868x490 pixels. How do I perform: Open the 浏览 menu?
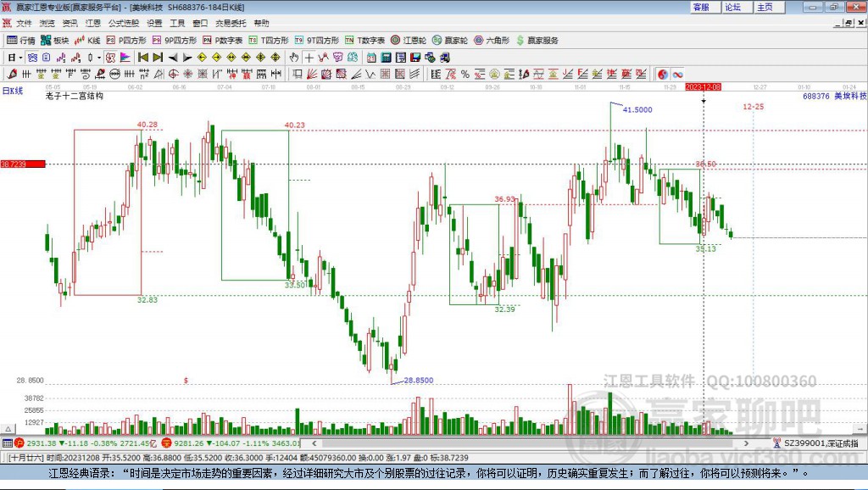click(x=47, y=23)
